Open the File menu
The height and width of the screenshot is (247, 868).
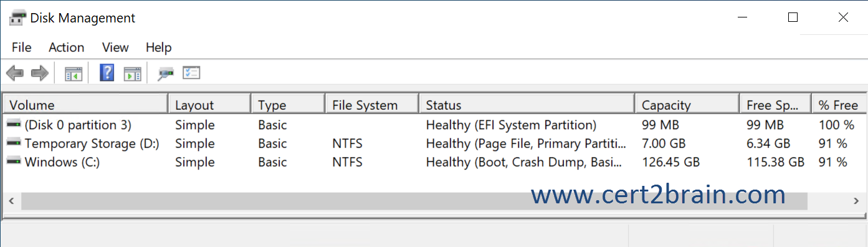click(x=21, y=47)
